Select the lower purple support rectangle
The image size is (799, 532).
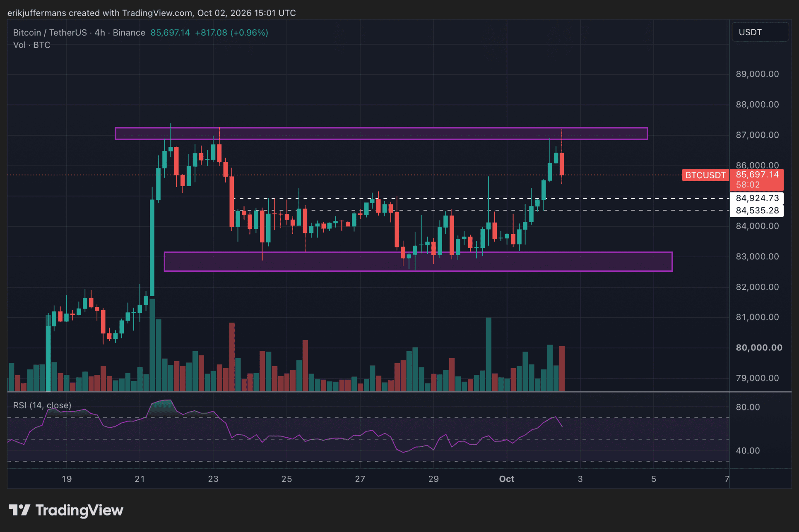(418, 261)
